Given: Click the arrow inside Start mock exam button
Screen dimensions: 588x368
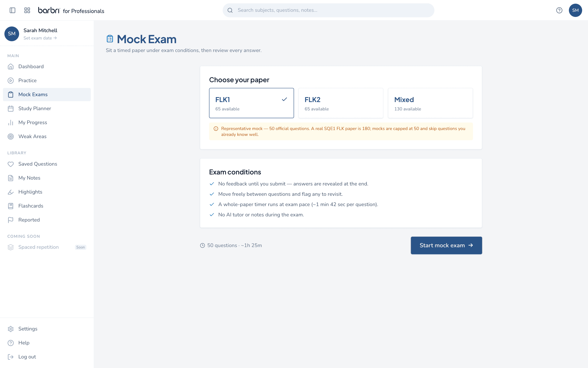Looking at the screenshot, I should [x=471, y=245].
